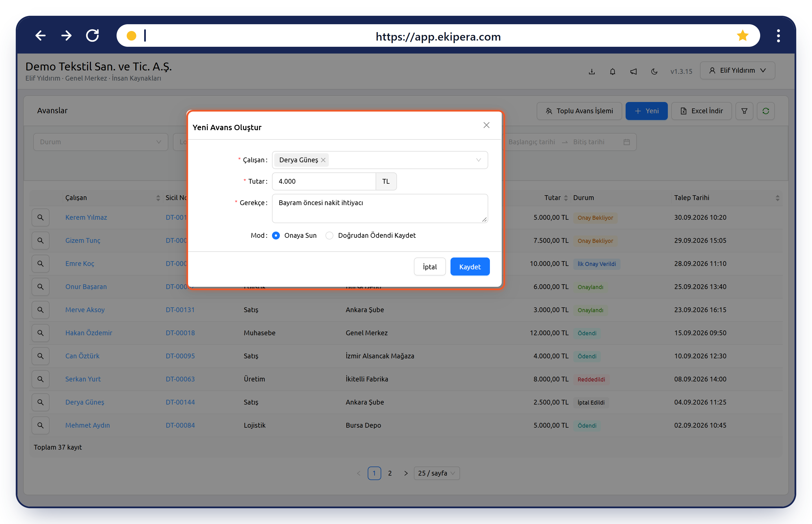Open Toplu Avans İşlemi
Screen dimensions: 812x524
(579, 111)
